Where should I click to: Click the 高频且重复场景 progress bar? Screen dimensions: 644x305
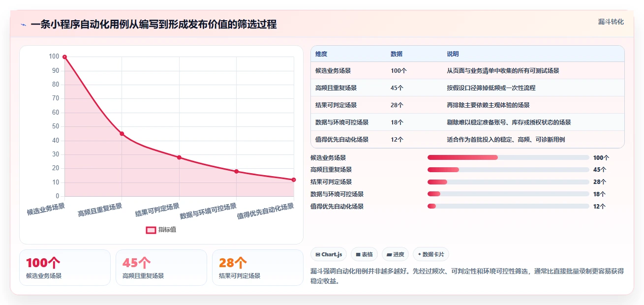[x=508, y=170]
